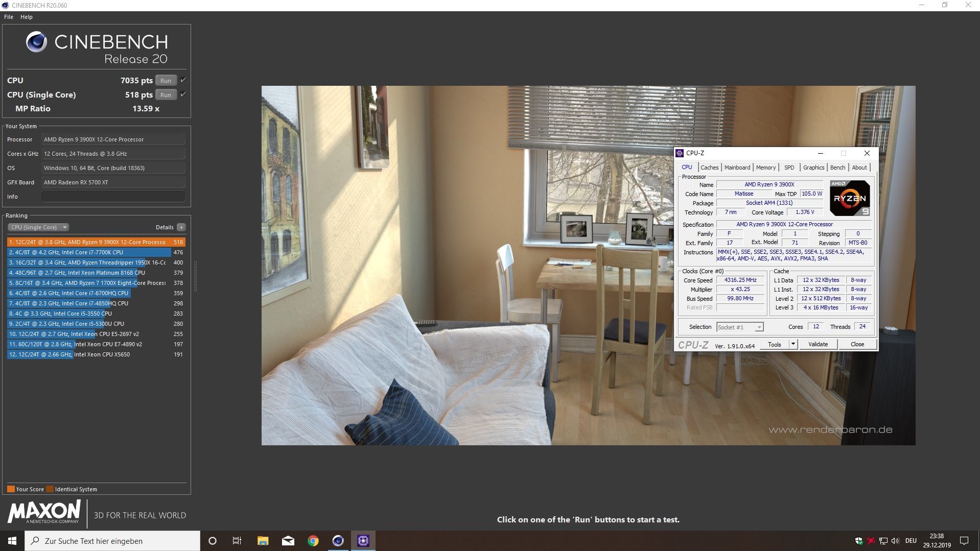This screenshot has height=551, width=980.
Task: Select ranking row 3 AMD Ryzen Threadripper 1950X
Action: coord(96,262)
